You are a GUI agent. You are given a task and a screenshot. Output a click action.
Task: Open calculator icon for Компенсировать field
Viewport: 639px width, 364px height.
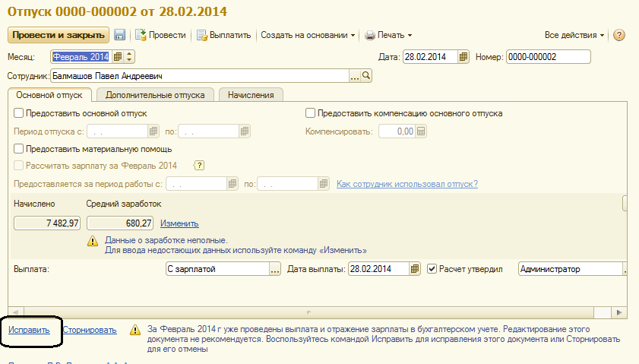click(x=421, y=131)
